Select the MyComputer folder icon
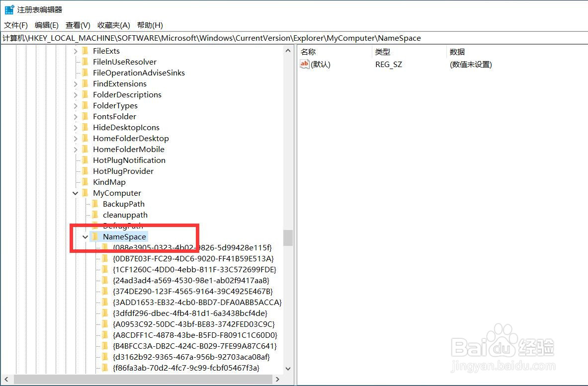 [x=85, y=193]
